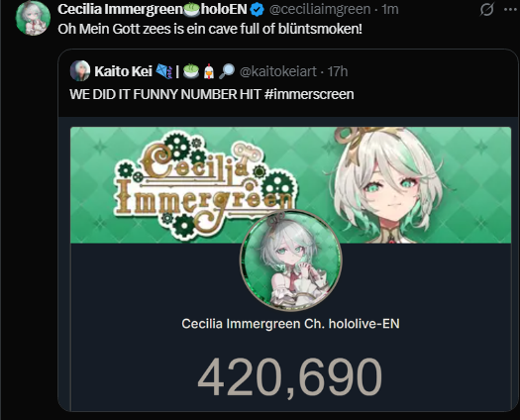
Task: Open the @ceciliaimgreen handle
Action: [x=320, y=10]
